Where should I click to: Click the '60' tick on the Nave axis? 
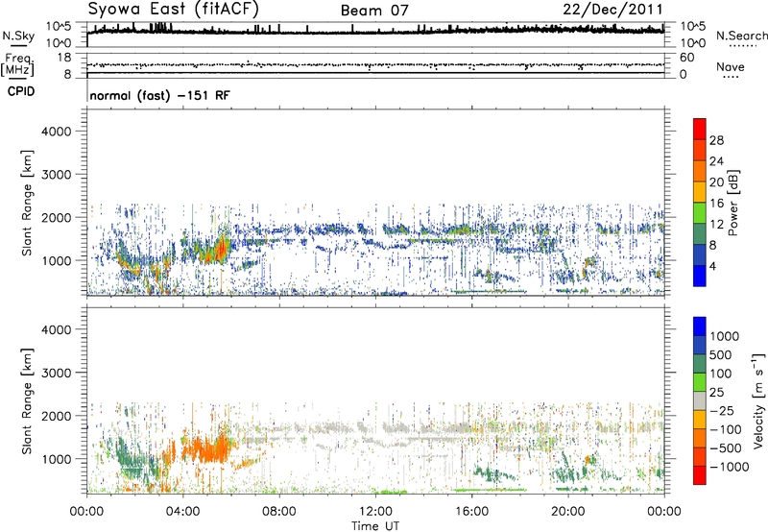click(686, 58)
